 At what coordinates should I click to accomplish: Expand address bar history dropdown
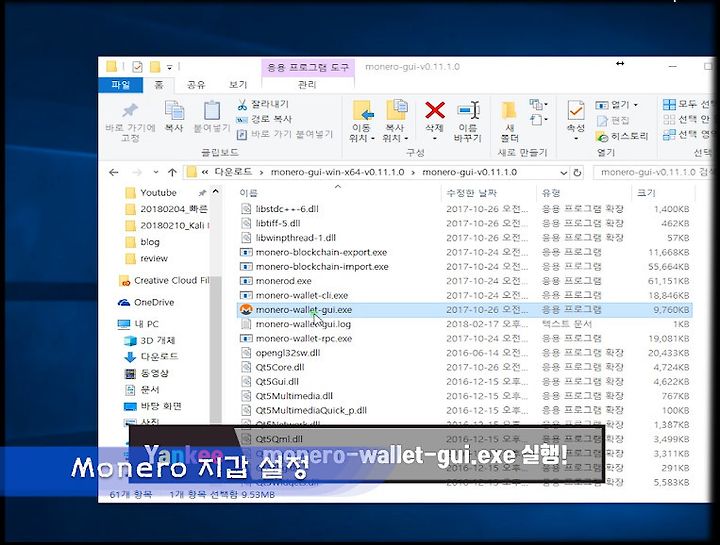click(563, 173)
